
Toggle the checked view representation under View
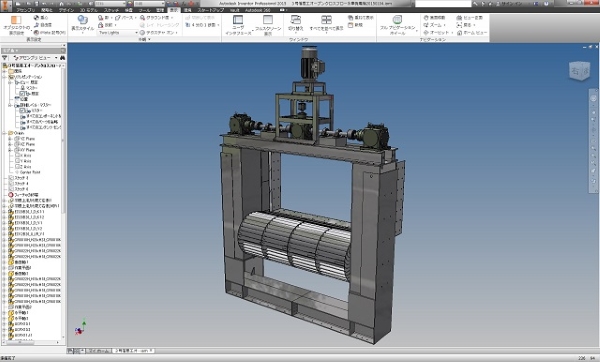tap(22, 93)
